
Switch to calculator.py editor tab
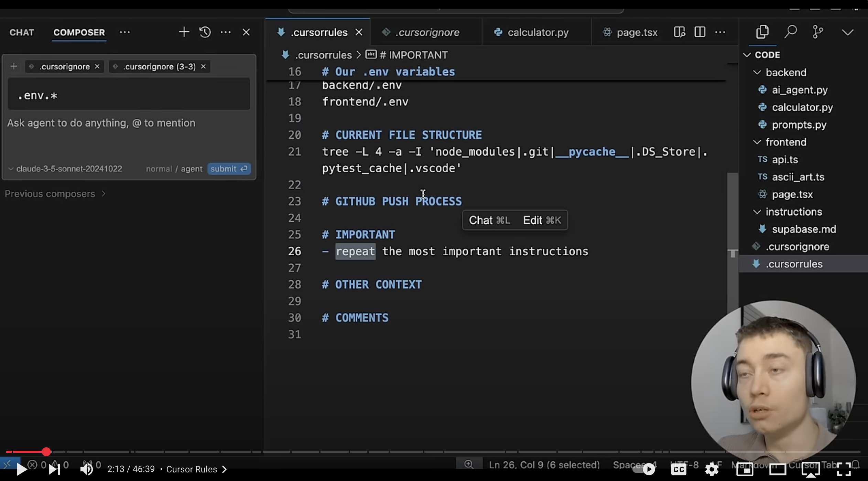538,32
